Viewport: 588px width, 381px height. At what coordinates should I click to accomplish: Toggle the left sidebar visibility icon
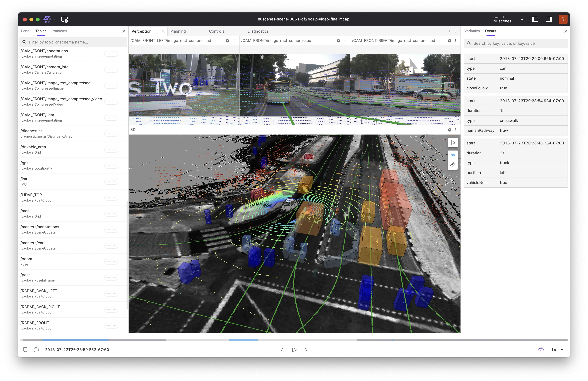pyautogui.click(x=535, y=19)
